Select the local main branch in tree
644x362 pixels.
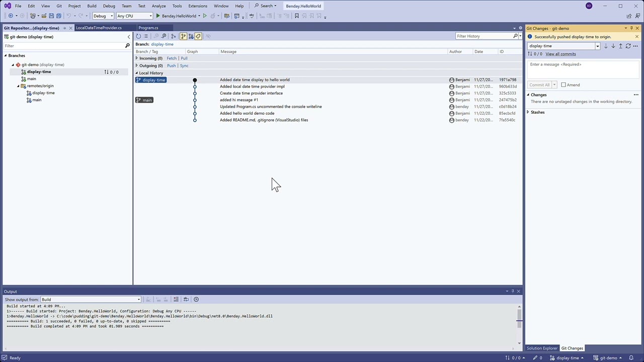(32, 79)
